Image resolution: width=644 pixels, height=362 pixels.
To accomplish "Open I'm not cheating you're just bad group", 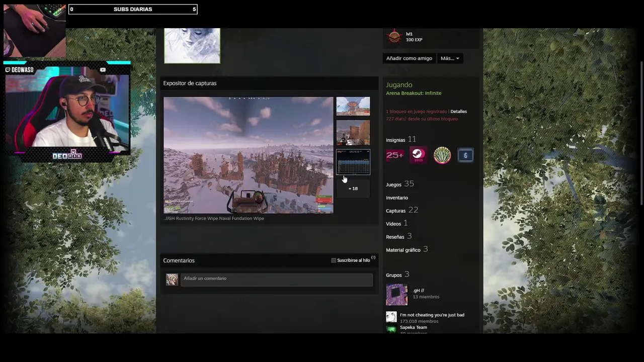I will pos(432,315).
